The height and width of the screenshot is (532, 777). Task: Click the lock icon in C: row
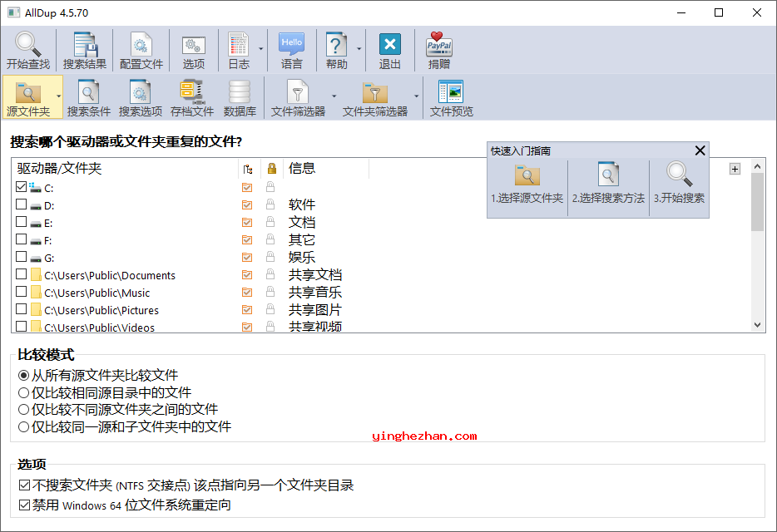[x=270, y=187]
